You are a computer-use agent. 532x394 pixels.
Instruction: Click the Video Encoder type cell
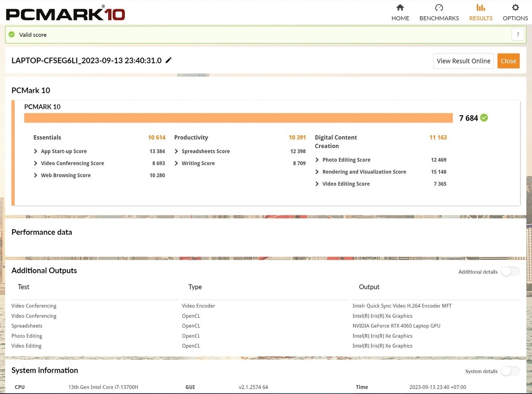pos(199,305)
